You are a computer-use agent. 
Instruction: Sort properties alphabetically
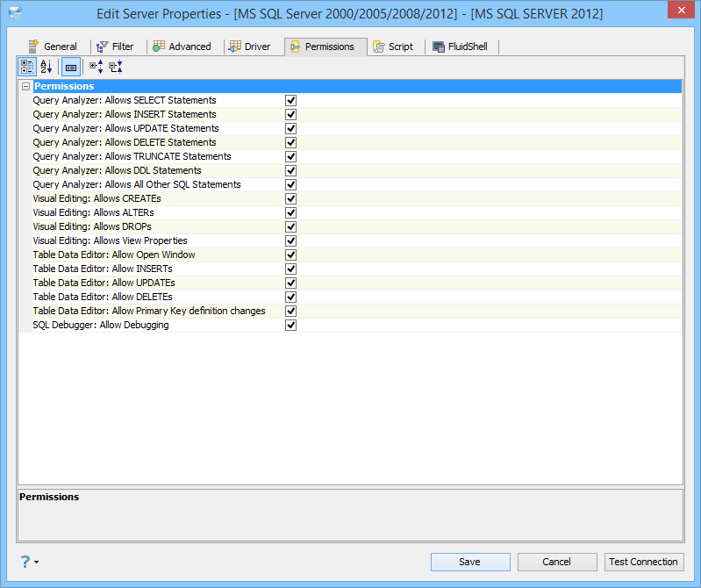click(46, 67)
